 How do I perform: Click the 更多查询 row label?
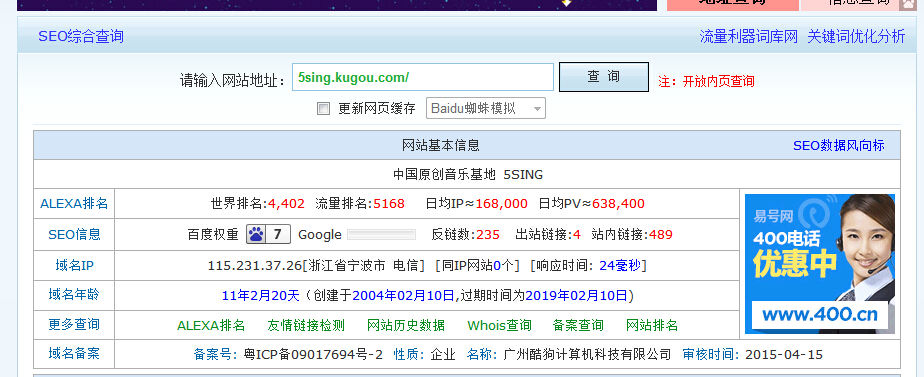pos(74,325)
